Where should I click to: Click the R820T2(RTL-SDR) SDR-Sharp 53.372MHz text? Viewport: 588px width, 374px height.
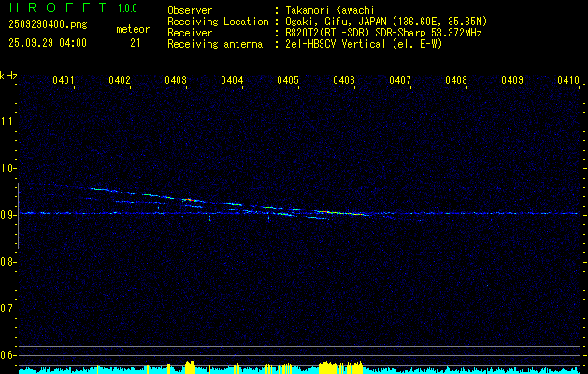click(x=383, y=33)
